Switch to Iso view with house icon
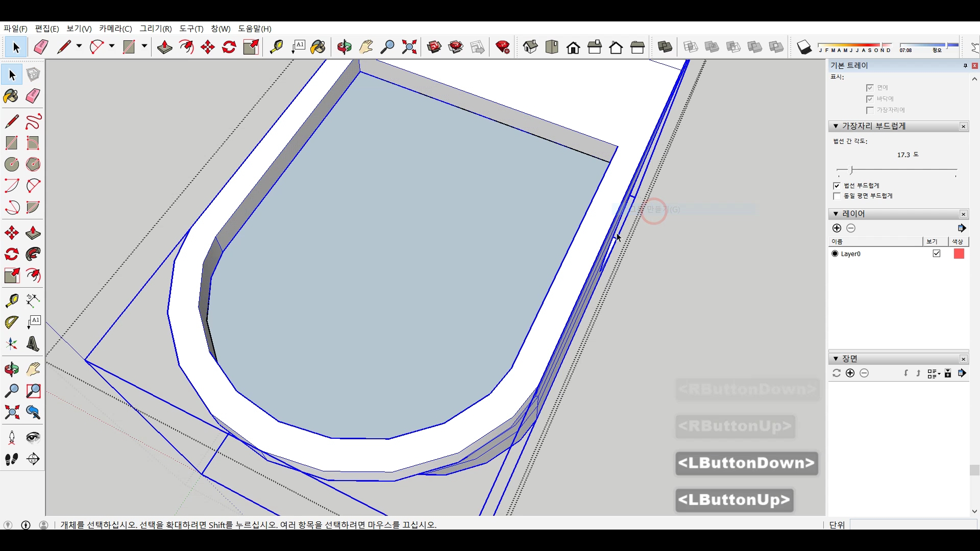The width and height of the screenshot is (980, 551). tap(530, 47)
